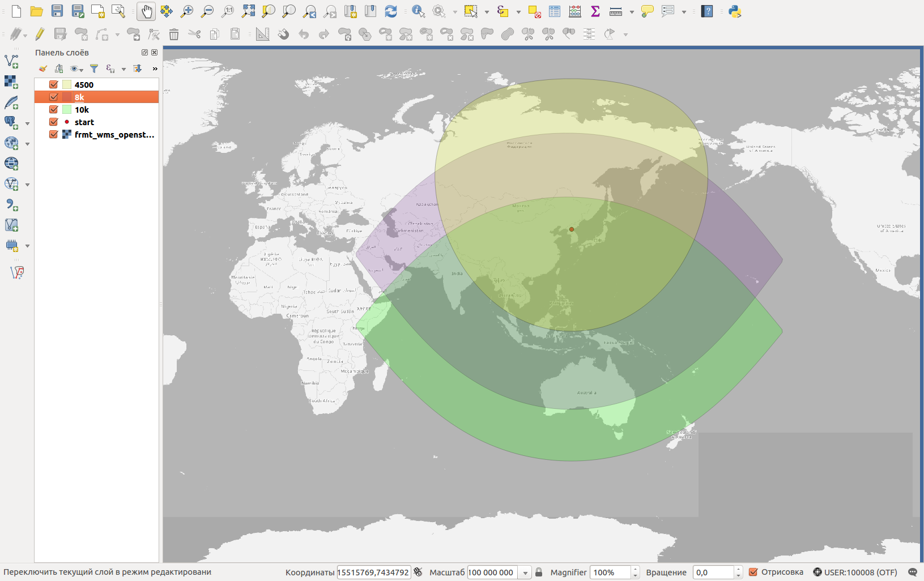Add a SpatiaLite layer

click(x=11, y=102)
